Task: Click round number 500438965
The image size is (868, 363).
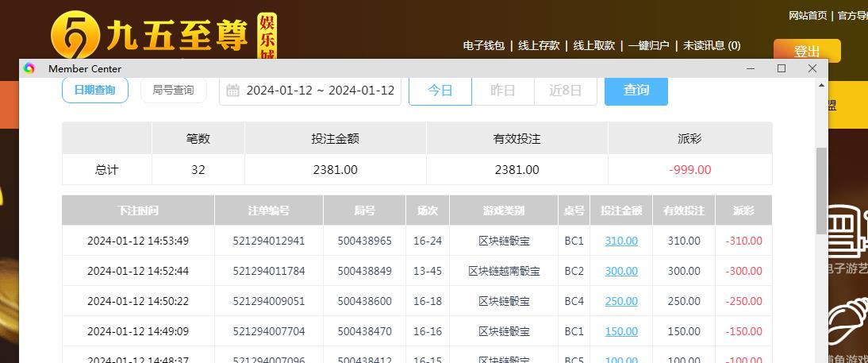Action: [365, 241]
